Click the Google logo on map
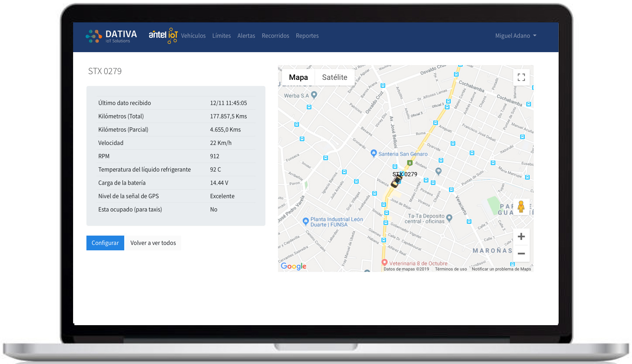This screenshot has height=364, width=632. [293, 266]
